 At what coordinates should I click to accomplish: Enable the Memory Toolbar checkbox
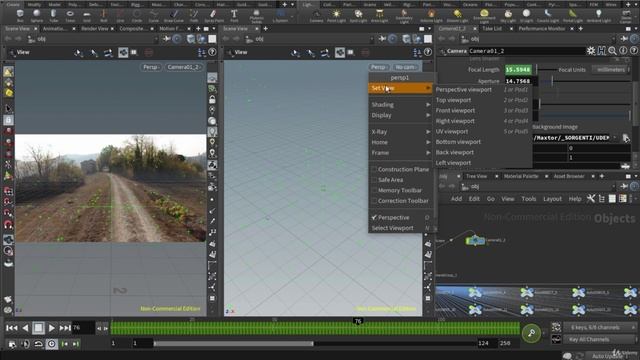click(374, 190)
